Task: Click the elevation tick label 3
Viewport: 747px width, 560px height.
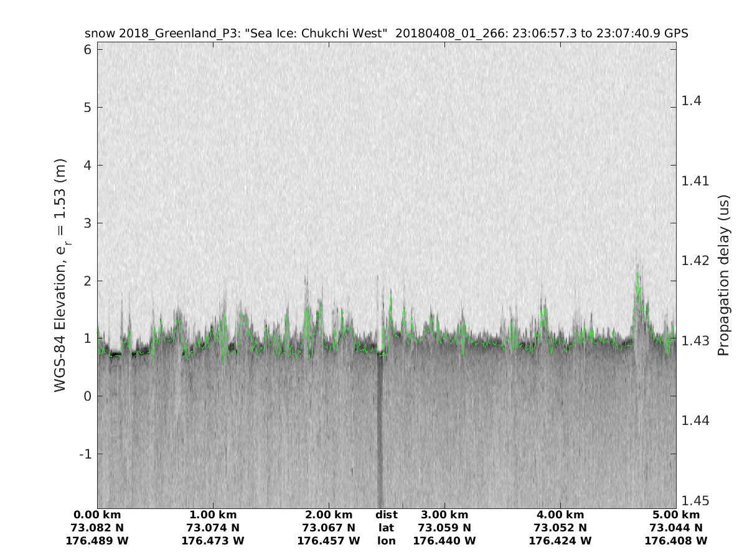Action: click(x=88, y=223)
